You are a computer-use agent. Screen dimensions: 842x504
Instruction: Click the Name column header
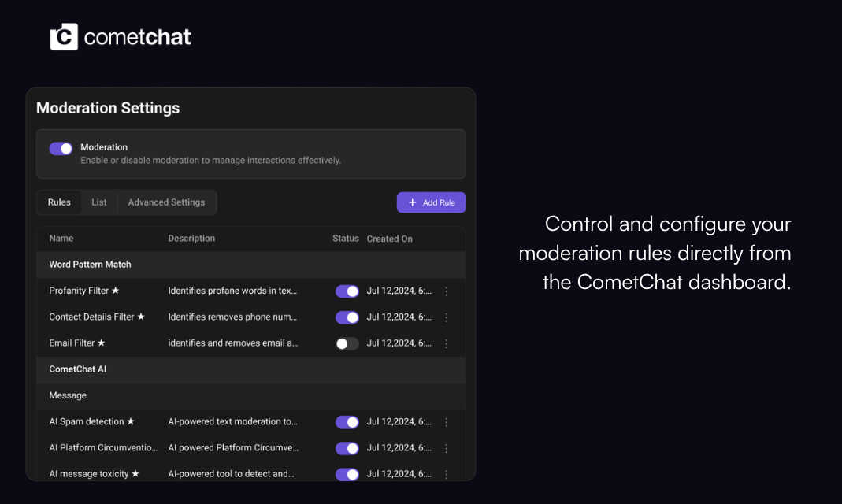point(61,239)
